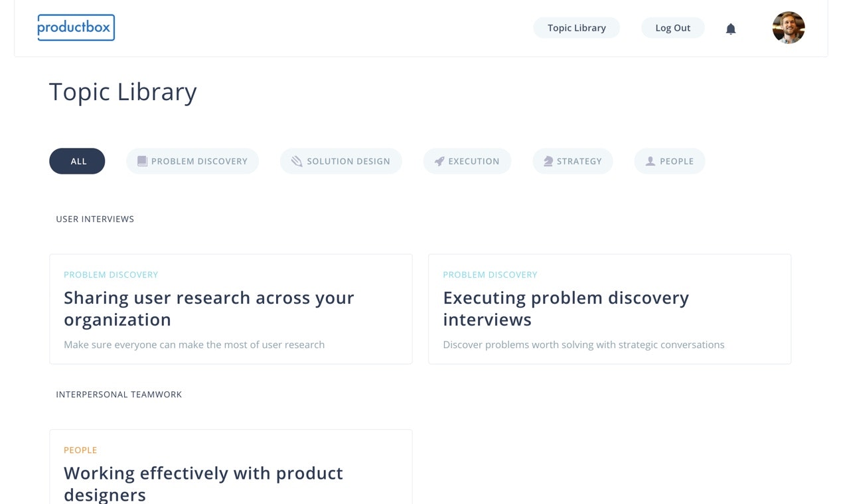Open the Sharing user research topic card
843x504 pixels.
pyautogui.click(x=230, y=308)
